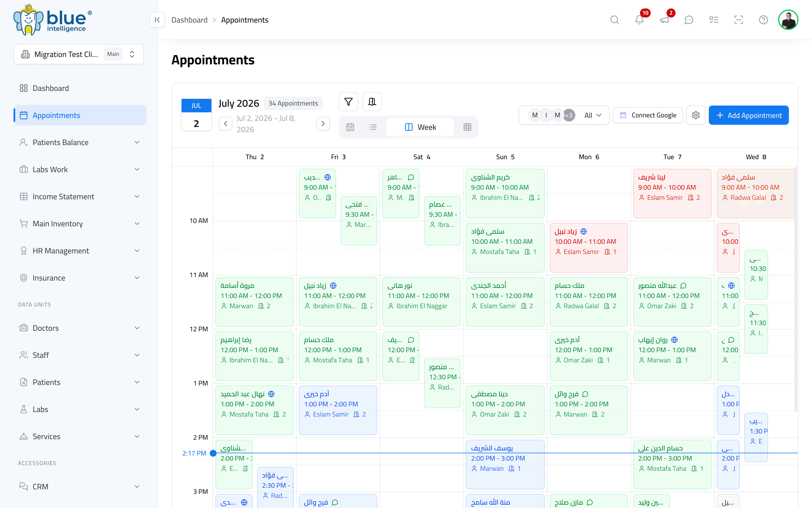Click Connect Google button
The height and width of the screenshot is (508, 812).
point(648,115)
